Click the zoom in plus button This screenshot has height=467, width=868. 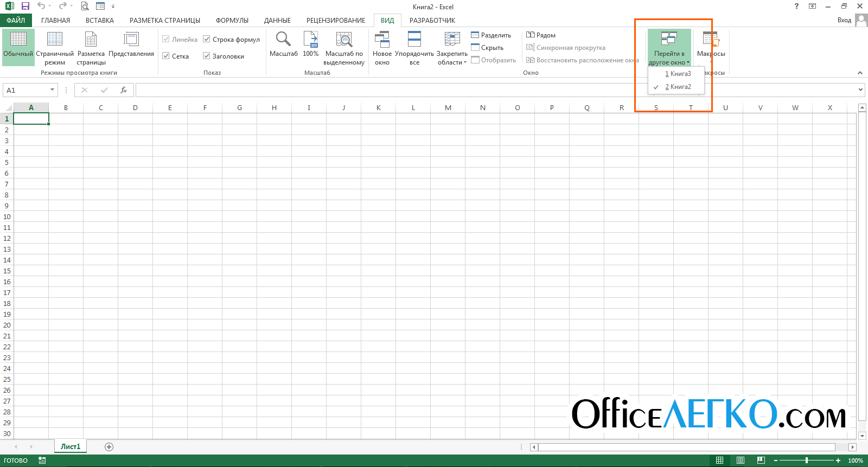[838, 460]
